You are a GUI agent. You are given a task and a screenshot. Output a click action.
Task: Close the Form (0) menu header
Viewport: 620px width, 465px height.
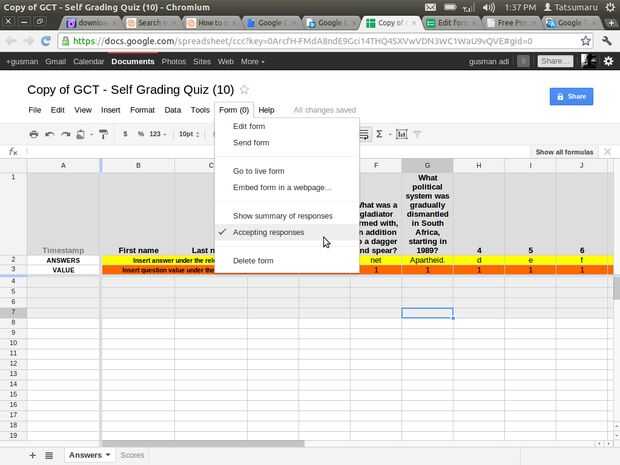tap(234, 110)
